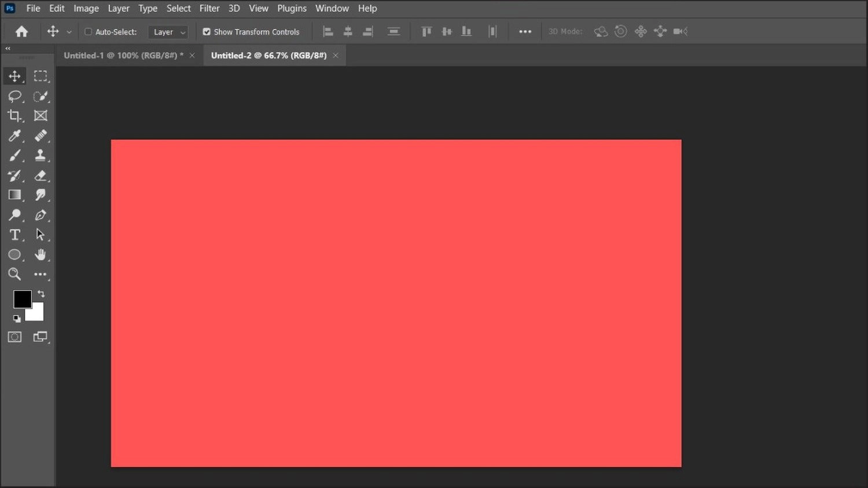The width and height of the screenshot is (868, 488).
Task: Open the Window menu
Action: click(x=332, y=9)
